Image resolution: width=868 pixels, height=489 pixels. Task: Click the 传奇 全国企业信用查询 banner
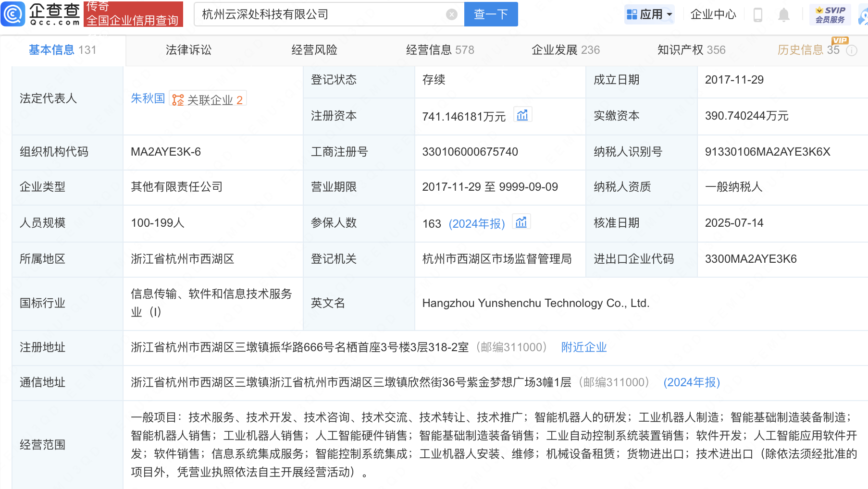tap(133, 14)
